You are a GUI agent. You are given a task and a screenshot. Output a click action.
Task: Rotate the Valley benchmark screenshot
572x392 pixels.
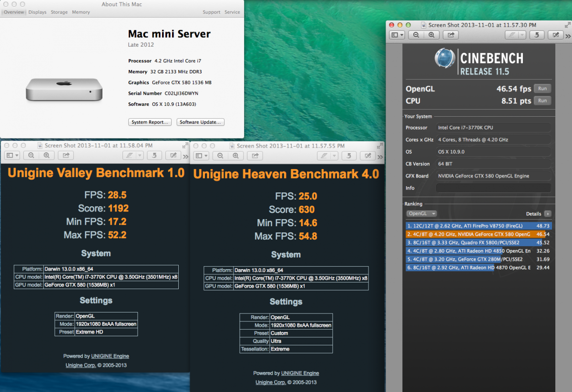[154, 155]
